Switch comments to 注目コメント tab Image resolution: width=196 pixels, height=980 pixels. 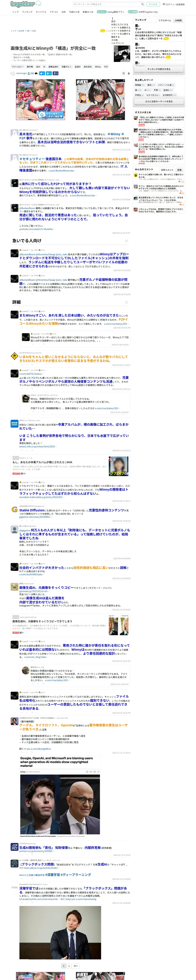(167, 170)
